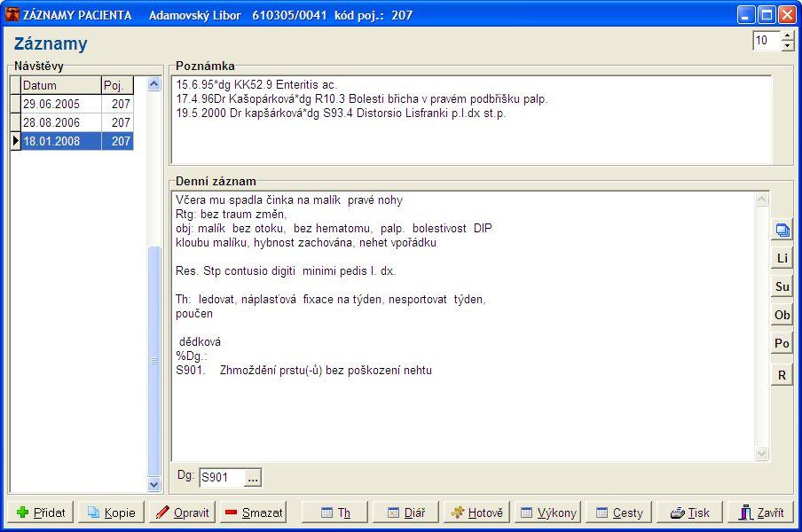The height and width of the screenshot is (532, 802).
Task: Delete the record with Smazat
Action: point(253,512)
